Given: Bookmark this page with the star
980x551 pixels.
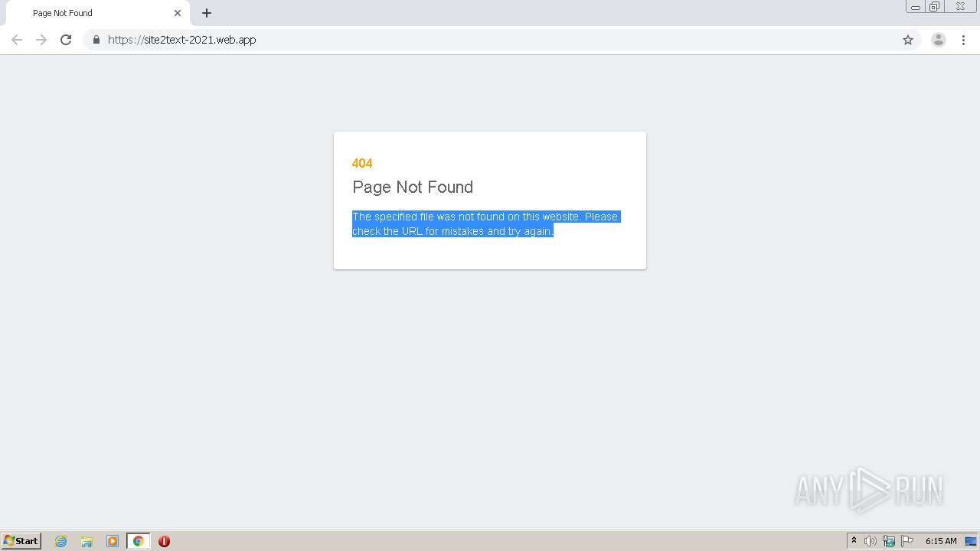Looking at the screenshot, I should coord(908,40).
